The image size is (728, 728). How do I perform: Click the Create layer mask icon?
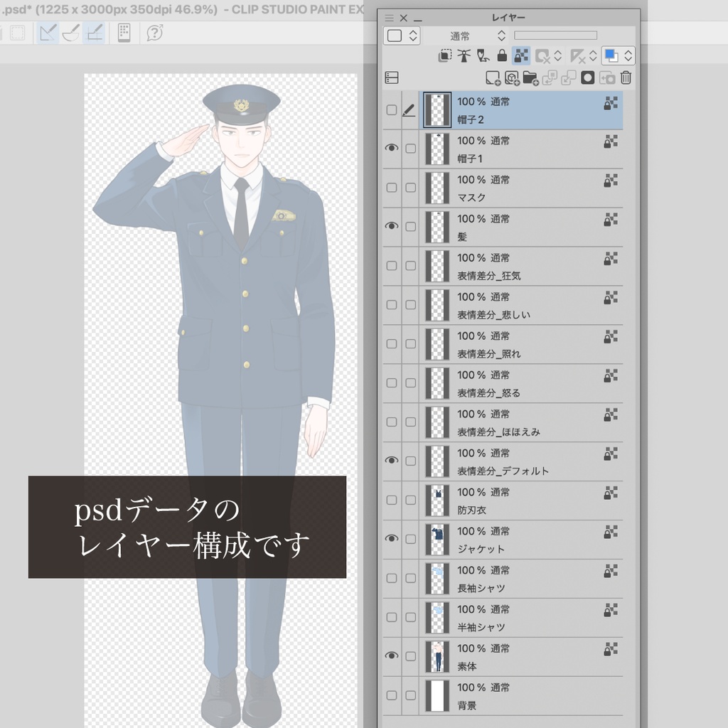(587, 78)
